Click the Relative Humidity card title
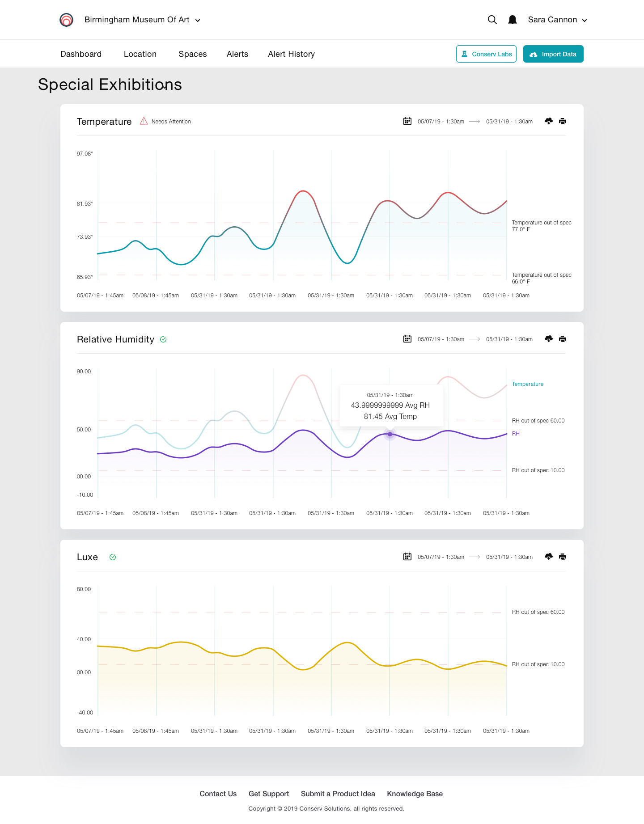Image resolution: width=644 pixels, height=824 pixels. tap(115, 339)
